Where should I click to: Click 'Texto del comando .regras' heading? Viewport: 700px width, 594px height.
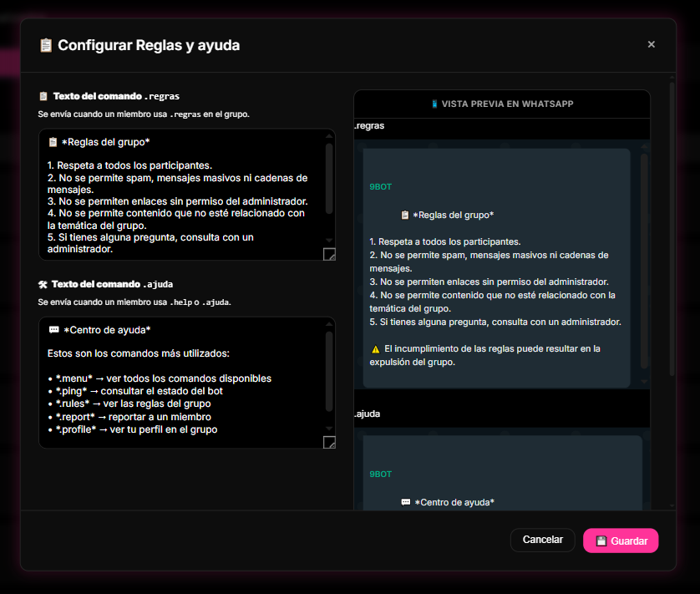click(116, 96)
